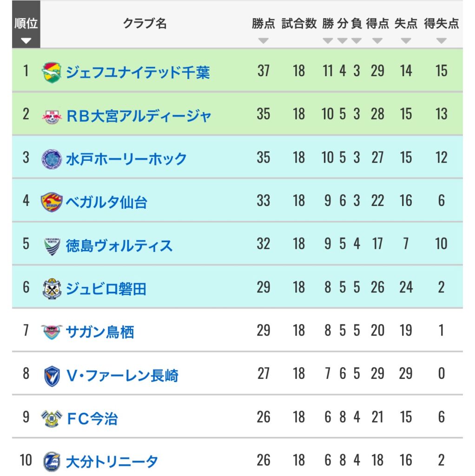Click the Jubilo Iwata club crest
Screen dimensions: 475x476
52,289
